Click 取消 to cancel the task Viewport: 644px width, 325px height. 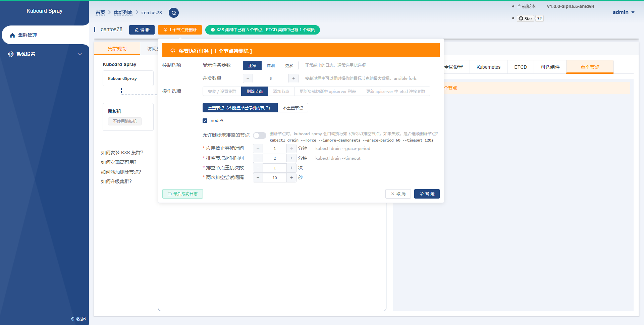(x=398, y=194)
